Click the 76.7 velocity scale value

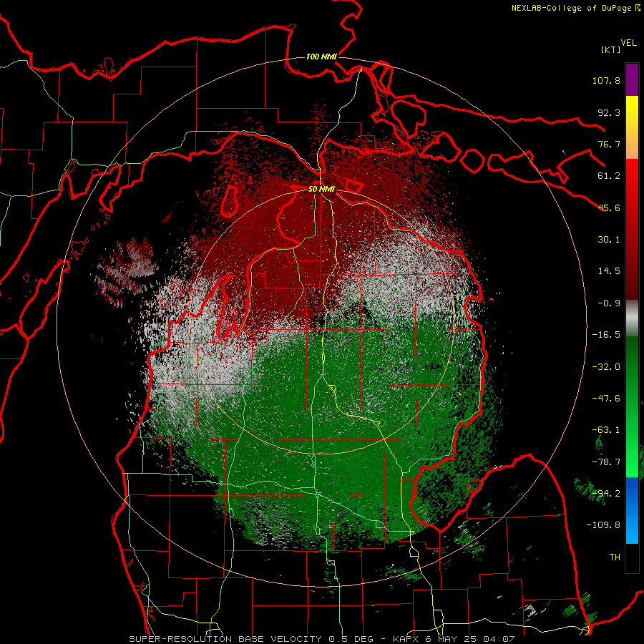coord(609,144)
